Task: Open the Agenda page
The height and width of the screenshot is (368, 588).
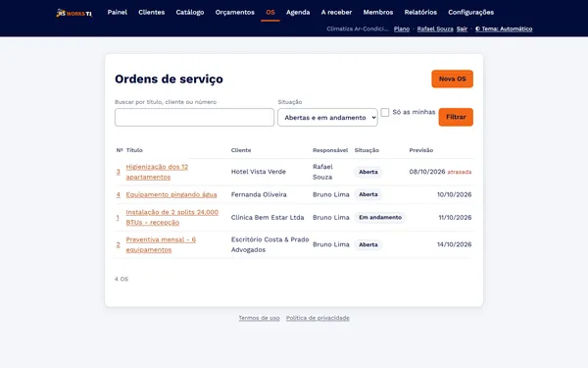Action: 298,13
